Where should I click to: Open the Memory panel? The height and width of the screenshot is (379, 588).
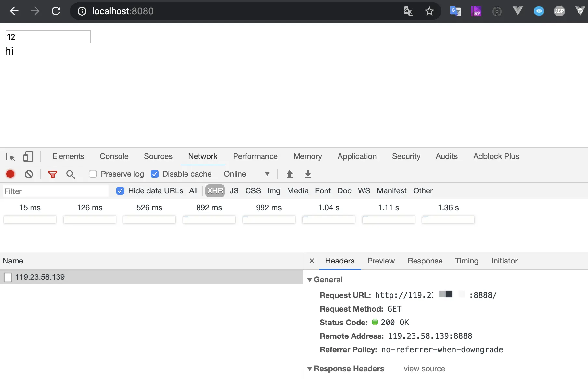tap(308, 156)
